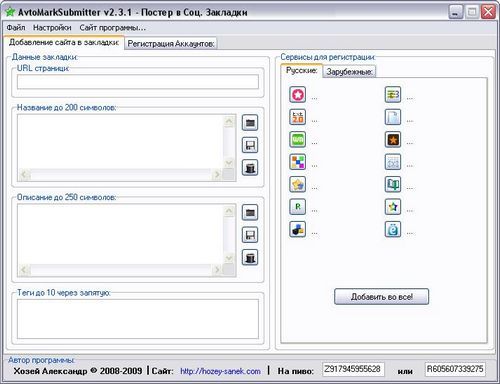Click scroll-right arrow in the Описание text area
The width and height of the screenshot is (500, 384).
pyautogui.click(x=217, y=270)
